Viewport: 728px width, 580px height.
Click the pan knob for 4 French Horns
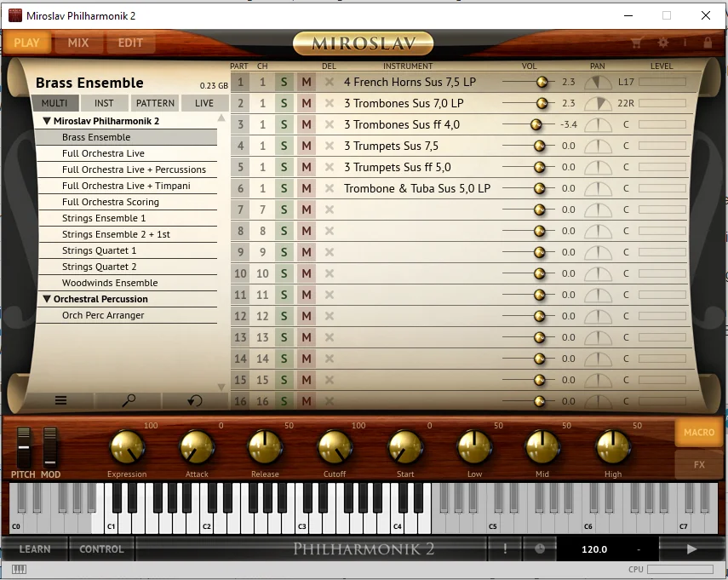pyautogui.click(x=598, y=83)
